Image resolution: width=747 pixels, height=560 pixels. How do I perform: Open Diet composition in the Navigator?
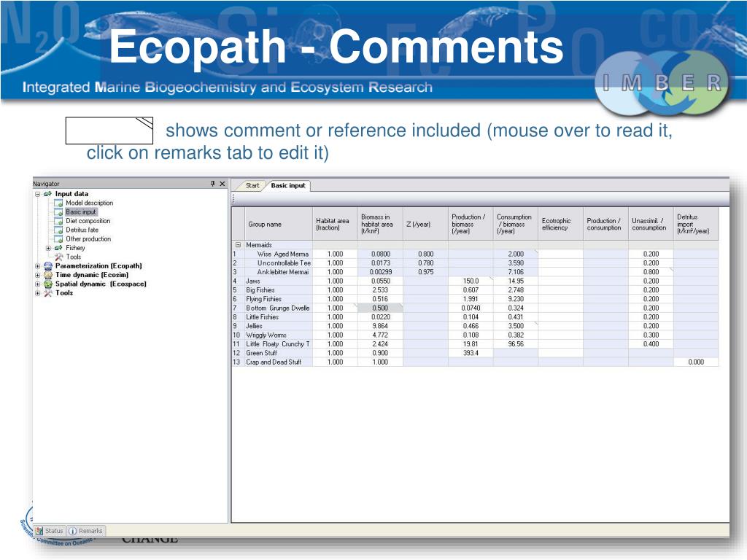pos(88,221)
